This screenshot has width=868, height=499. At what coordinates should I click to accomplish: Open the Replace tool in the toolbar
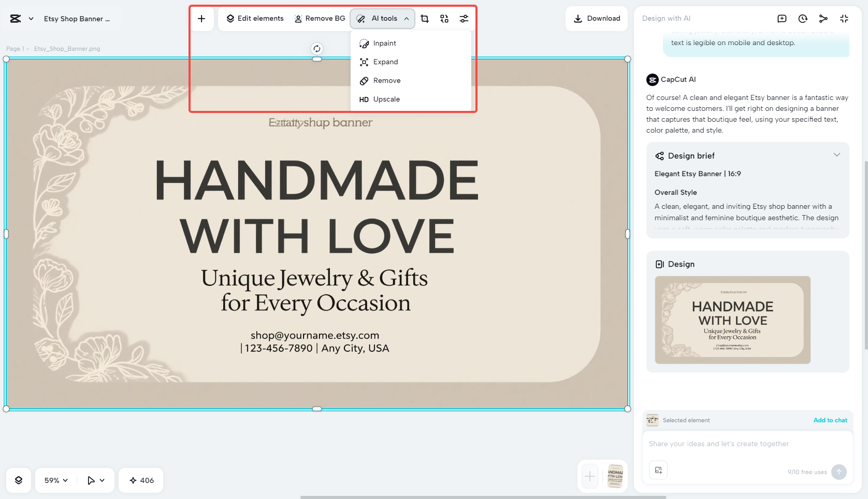coord(444,18)
